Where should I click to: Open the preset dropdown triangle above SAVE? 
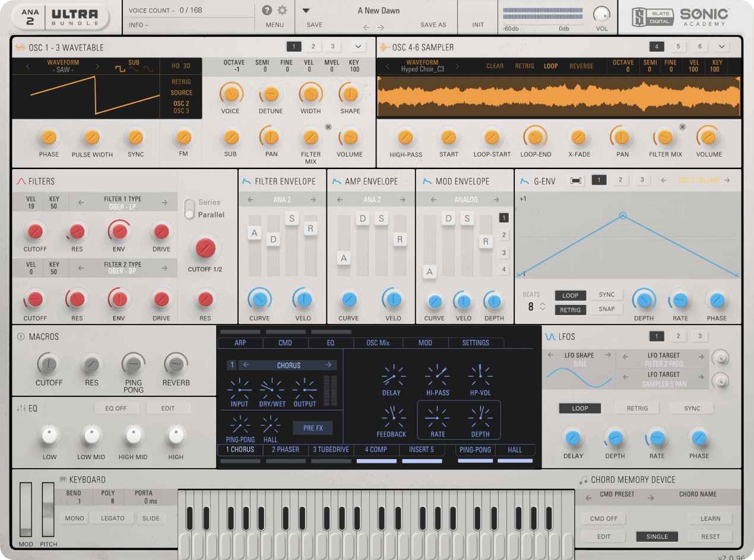click(306, 11)
